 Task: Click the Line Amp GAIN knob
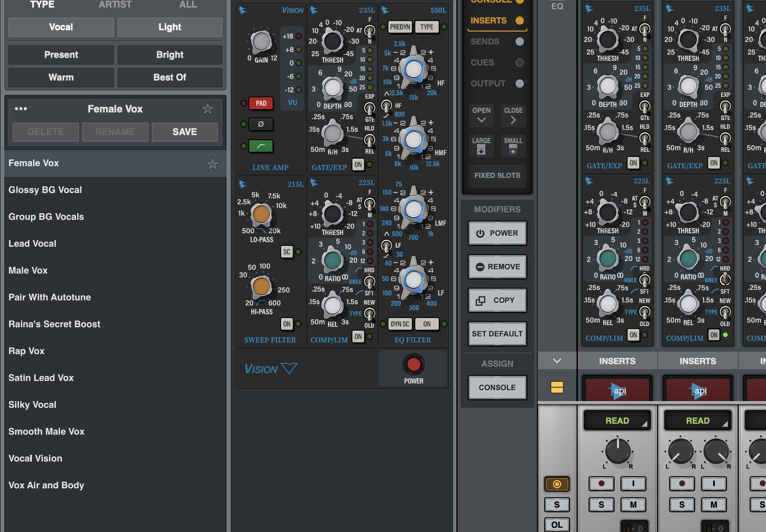tap(261, 41)
